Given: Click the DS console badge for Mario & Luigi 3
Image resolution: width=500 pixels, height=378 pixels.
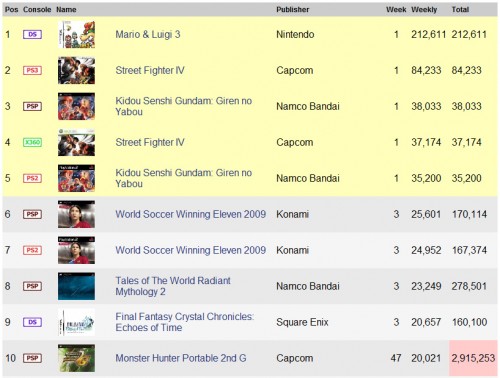Looking at the screenshot, I should click(32, 34).
